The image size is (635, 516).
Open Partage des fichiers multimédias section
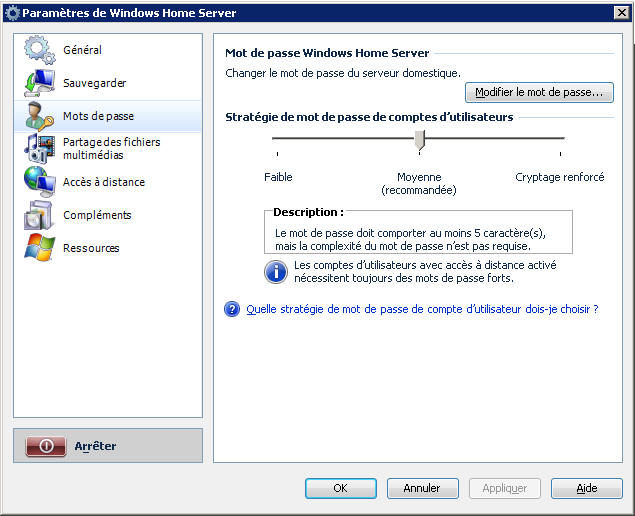tap(108, 149)
